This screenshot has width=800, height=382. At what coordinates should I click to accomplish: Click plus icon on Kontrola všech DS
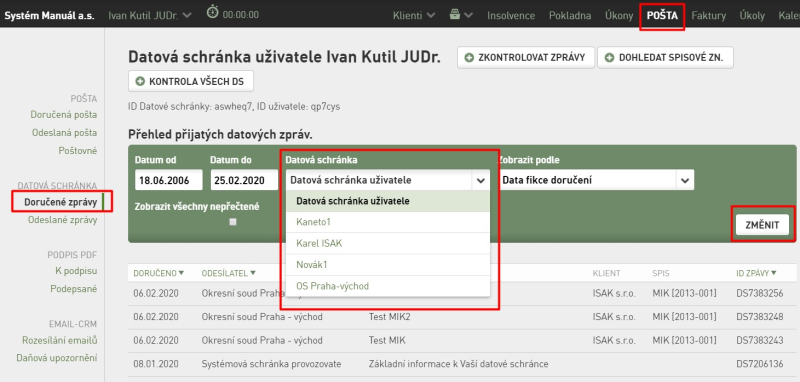(x=140, y=82)
